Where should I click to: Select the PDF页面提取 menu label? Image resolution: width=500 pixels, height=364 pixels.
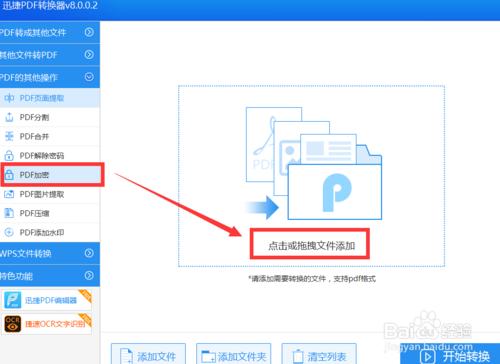tap(42, 98)
